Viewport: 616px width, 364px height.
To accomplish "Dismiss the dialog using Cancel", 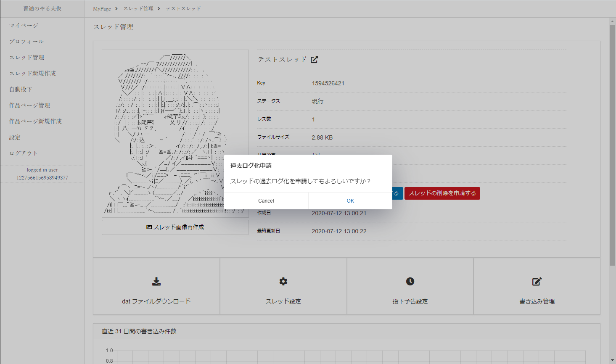I will pos(266,200).
